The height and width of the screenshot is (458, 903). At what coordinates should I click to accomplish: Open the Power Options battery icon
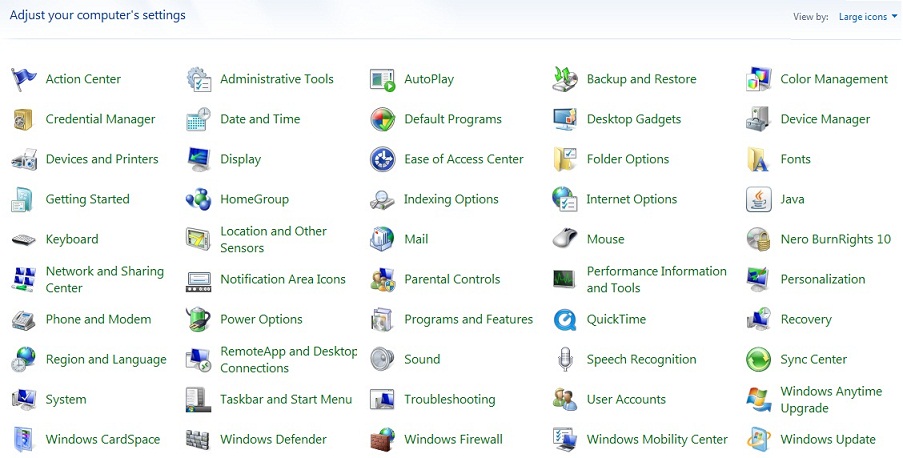coord(199,319)
